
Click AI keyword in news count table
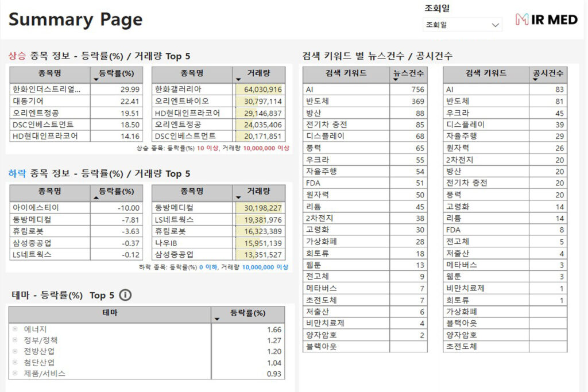pos(310,90)
